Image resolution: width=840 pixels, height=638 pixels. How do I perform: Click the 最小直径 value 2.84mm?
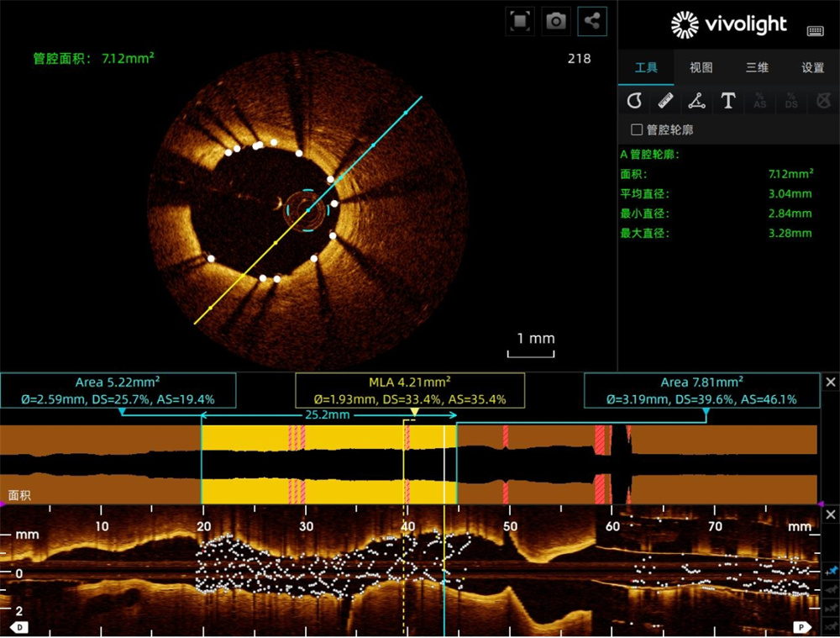790,214
